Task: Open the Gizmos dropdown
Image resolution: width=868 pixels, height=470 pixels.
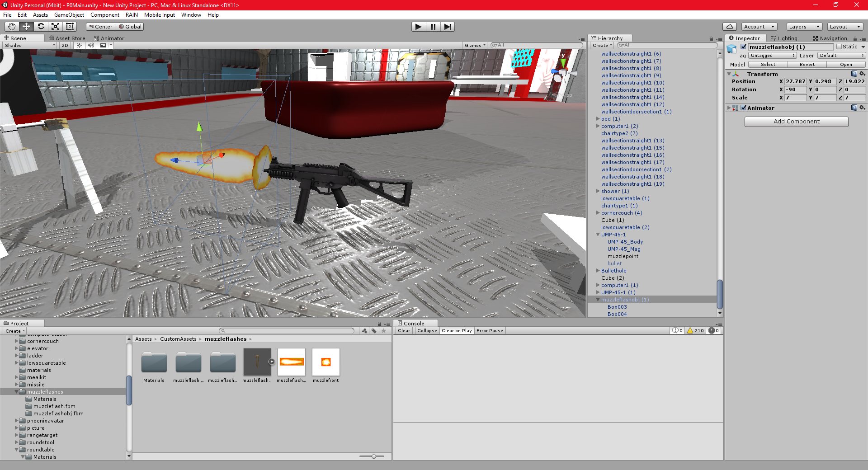Action: (x=475, y=45)
